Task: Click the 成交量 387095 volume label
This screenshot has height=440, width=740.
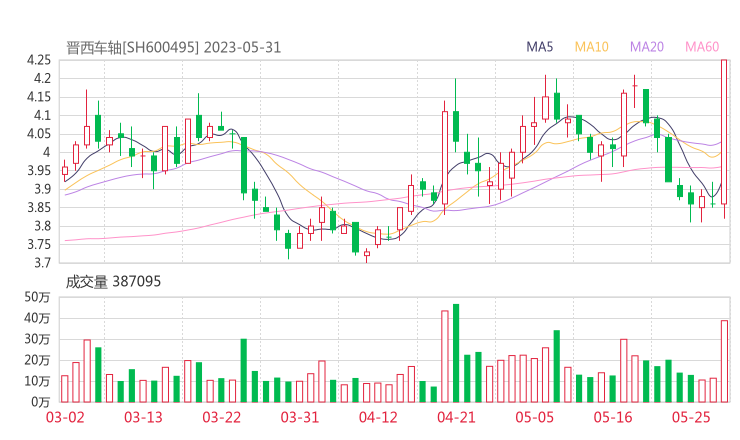Action: 113,282
